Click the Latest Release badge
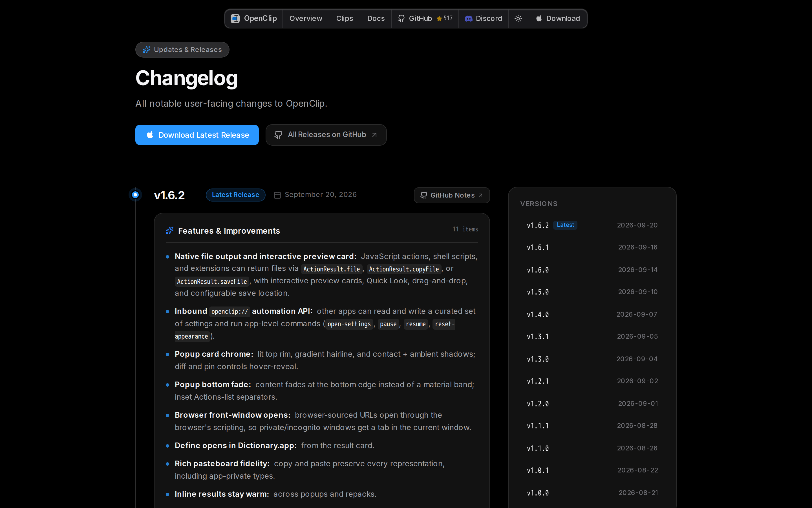 click(x=235, y=195)
